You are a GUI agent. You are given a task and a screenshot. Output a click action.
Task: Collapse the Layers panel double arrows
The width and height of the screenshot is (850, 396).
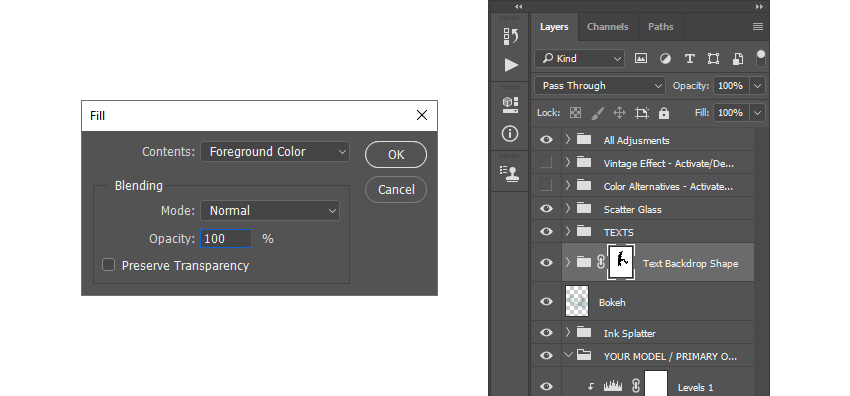[x=759, y=7]
